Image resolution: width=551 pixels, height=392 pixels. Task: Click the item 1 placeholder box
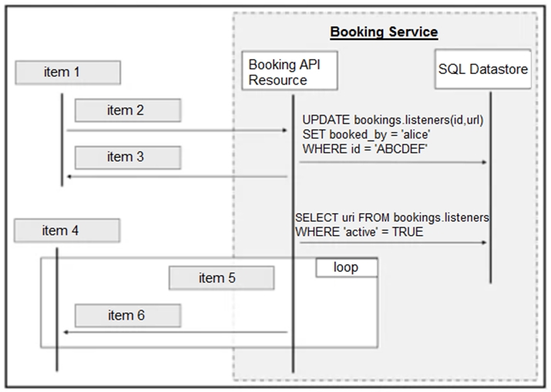click(x=68, y=72)
